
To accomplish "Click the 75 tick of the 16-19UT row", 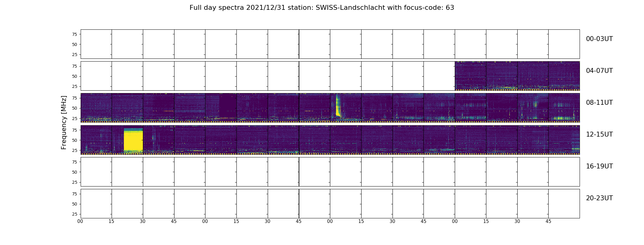I will click(x=75, y=162).
